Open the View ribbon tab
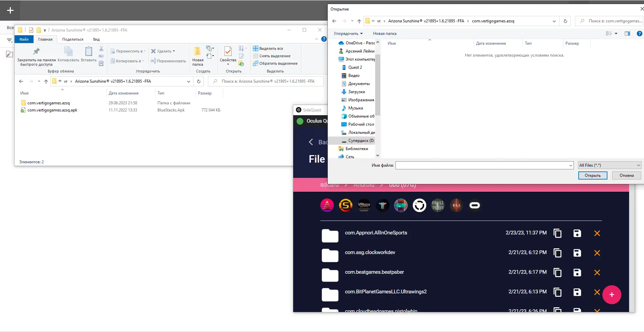 click(96, 39)
